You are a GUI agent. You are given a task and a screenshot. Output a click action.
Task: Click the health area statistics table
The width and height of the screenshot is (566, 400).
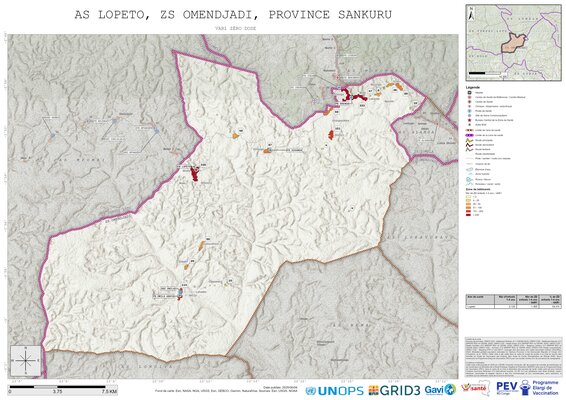(514, 301)
